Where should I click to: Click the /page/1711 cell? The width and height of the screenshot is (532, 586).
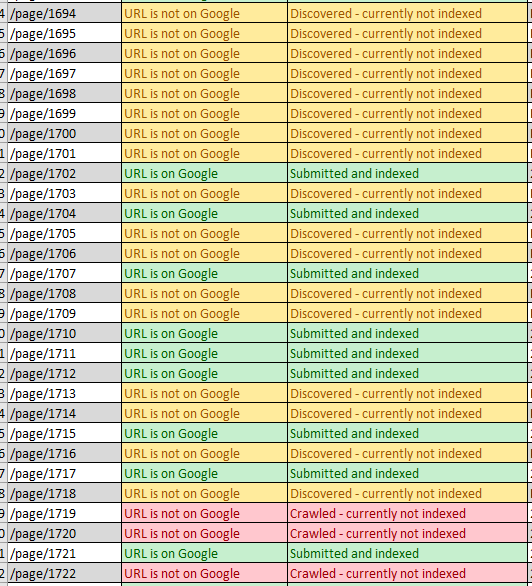64,354
